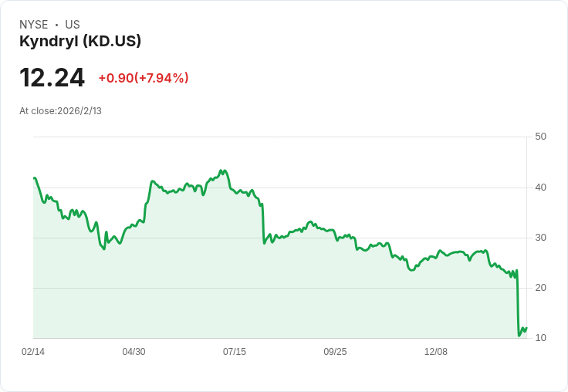Viewport: 568px width, 392px height.
Task: Click the 30 label on the price axis
Action: click(x=540, y=238)
